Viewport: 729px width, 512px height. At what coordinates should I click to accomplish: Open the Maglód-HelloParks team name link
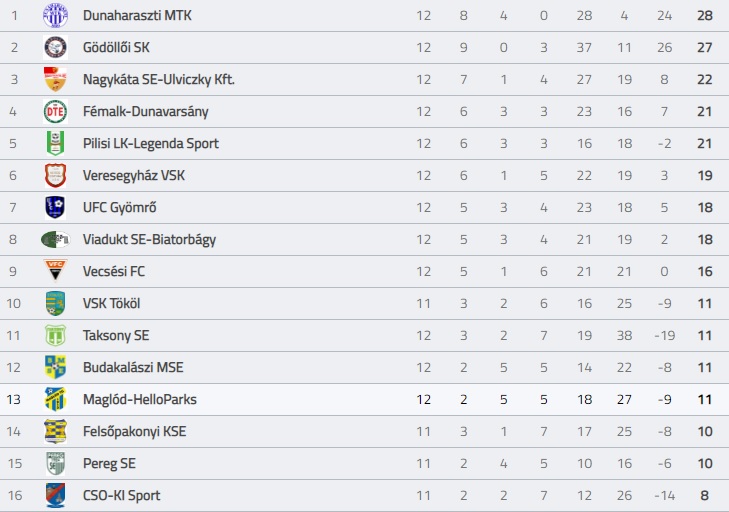[139, 399]
